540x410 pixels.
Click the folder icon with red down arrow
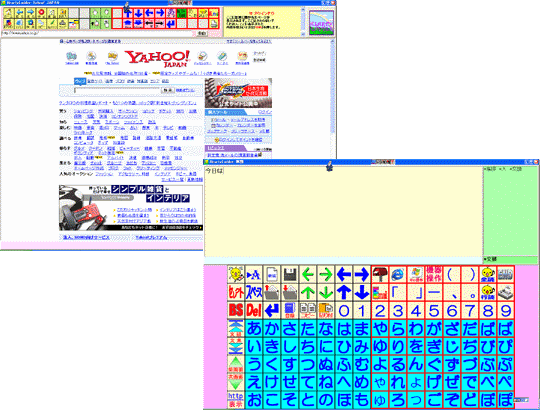click(x=290, y=292)
